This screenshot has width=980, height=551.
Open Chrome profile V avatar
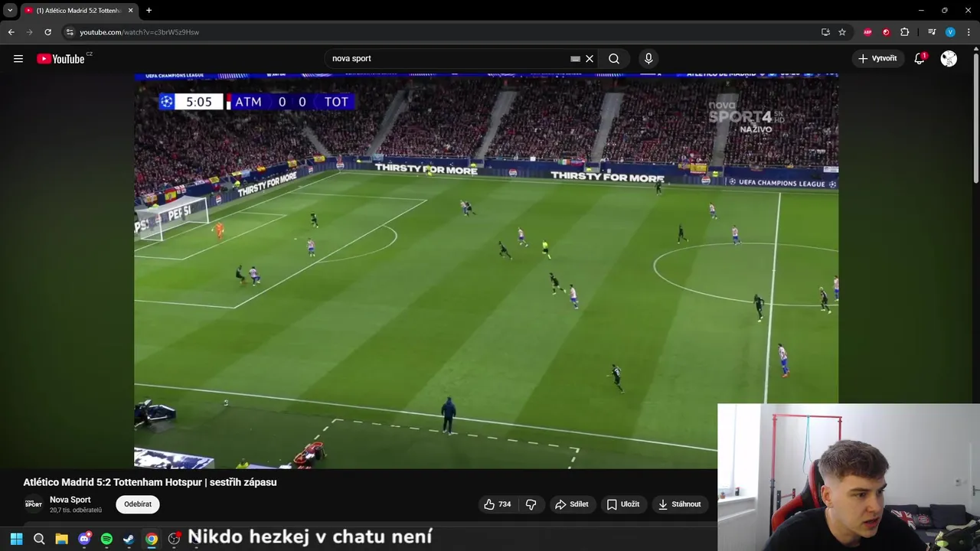click(950, 32)
